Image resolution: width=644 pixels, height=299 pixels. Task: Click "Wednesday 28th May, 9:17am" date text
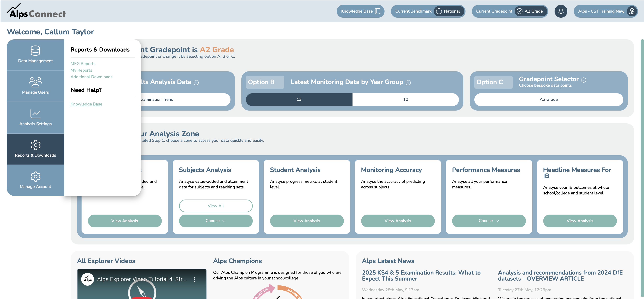pos(391,290)
